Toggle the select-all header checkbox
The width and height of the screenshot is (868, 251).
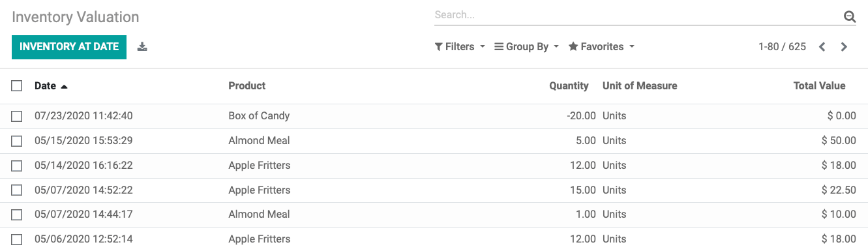(x=17, y=85)
